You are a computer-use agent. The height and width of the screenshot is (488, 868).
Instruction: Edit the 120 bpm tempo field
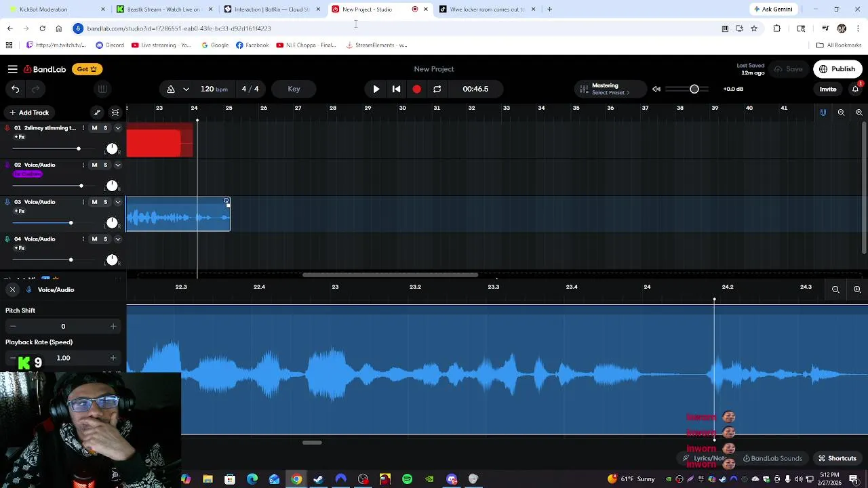pos(214,89)
